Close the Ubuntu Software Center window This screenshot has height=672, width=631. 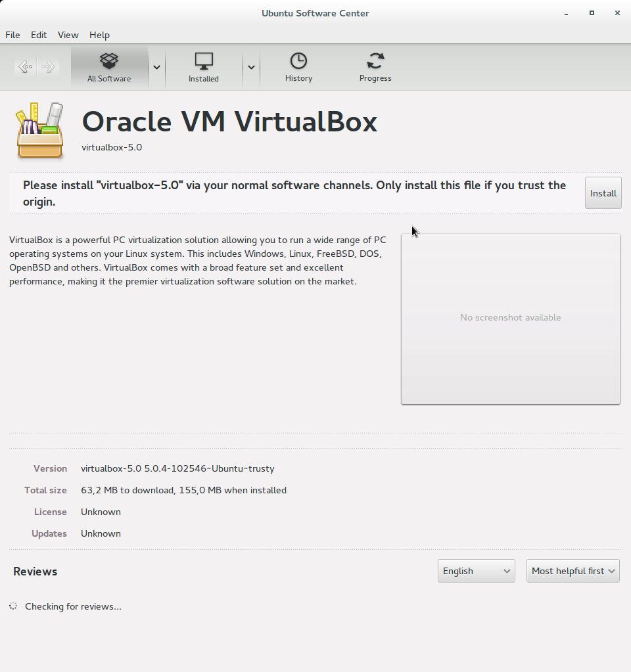pyautogui.click(x=617, y=13)
